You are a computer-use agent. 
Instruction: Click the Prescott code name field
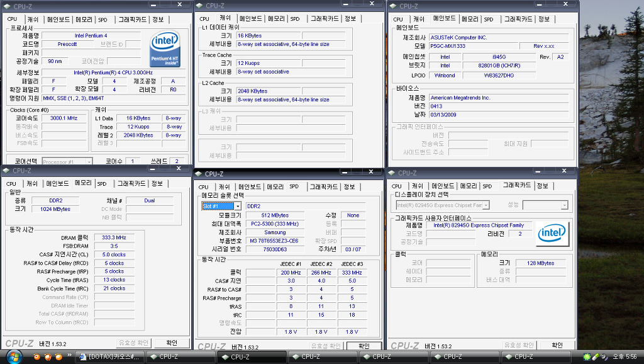click(x=67, y=44)
